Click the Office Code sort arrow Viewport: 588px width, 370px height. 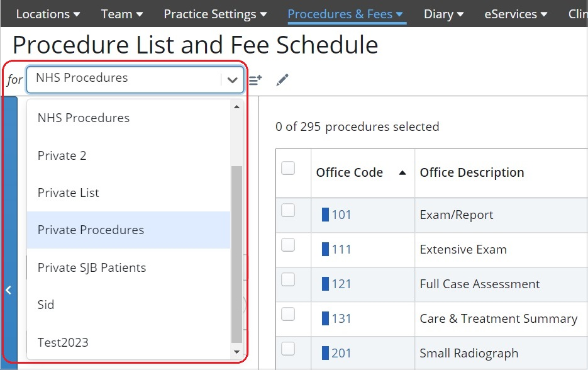tap(402, 173)
